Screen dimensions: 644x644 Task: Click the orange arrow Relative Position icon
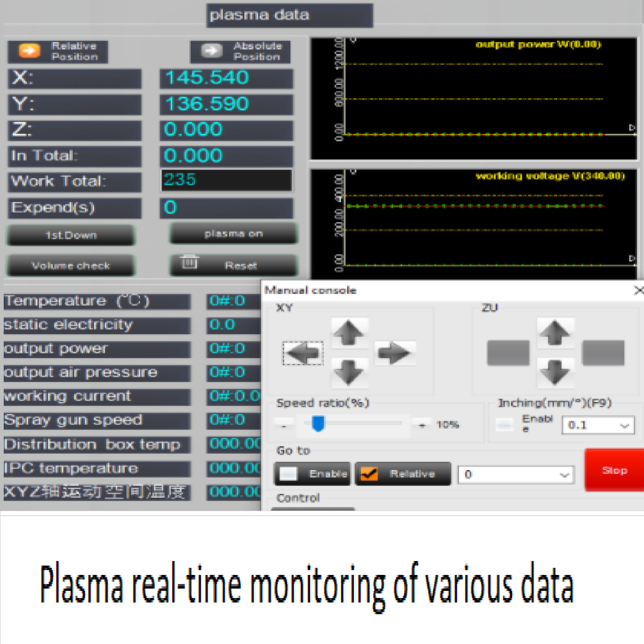pos(29,51)
